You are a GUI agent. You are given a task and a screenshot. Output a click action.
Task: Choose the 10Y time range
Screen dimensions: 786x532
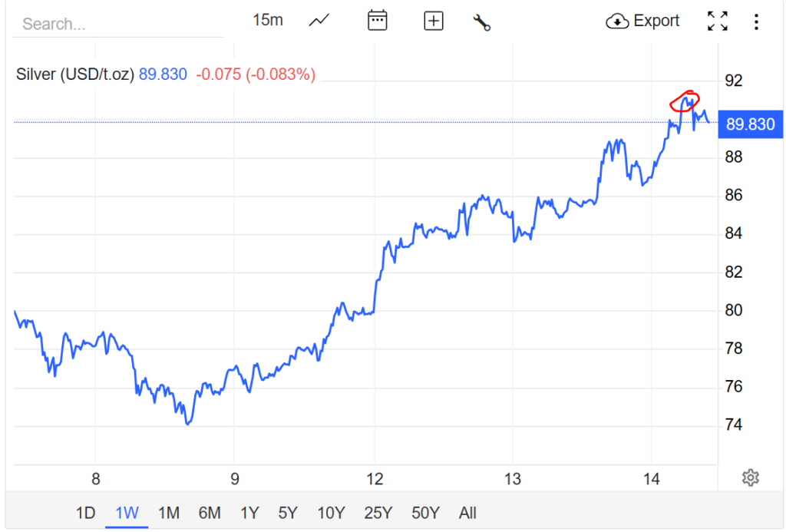pos(331,513)
